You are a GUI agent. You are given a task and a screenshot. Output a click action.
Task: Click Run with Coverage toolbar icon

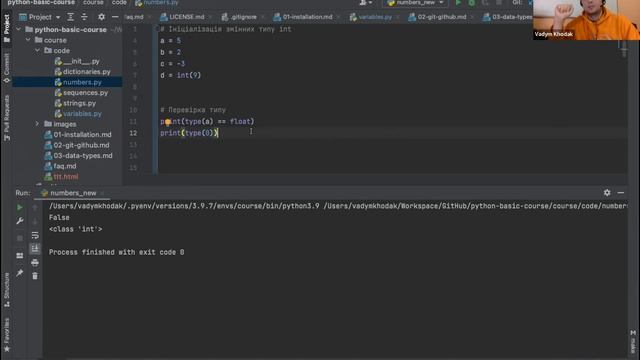pyautogui.click(x=485, y=3)
